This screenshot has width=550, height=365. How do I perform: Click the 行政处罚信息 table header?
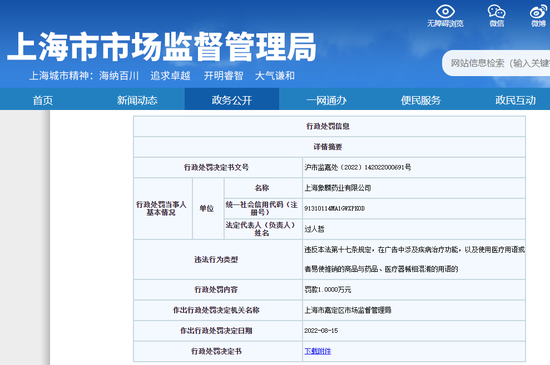pos(329,126)
